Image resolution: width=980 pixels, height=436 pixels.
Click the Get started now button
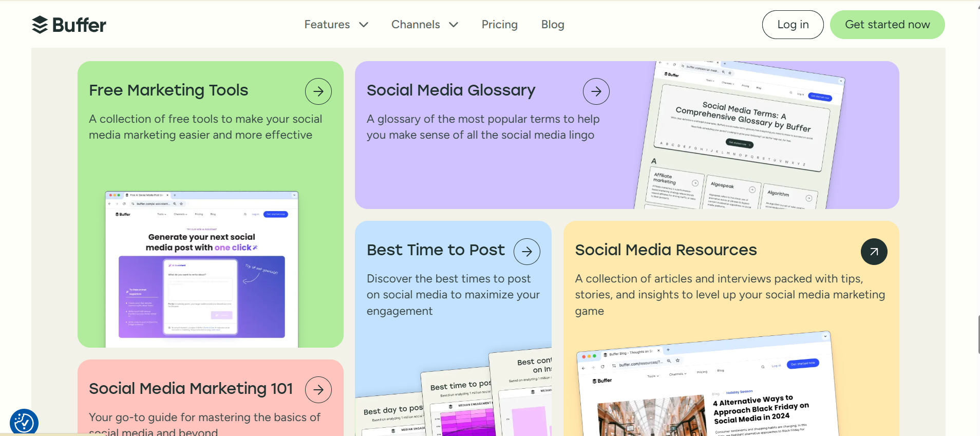888,25
